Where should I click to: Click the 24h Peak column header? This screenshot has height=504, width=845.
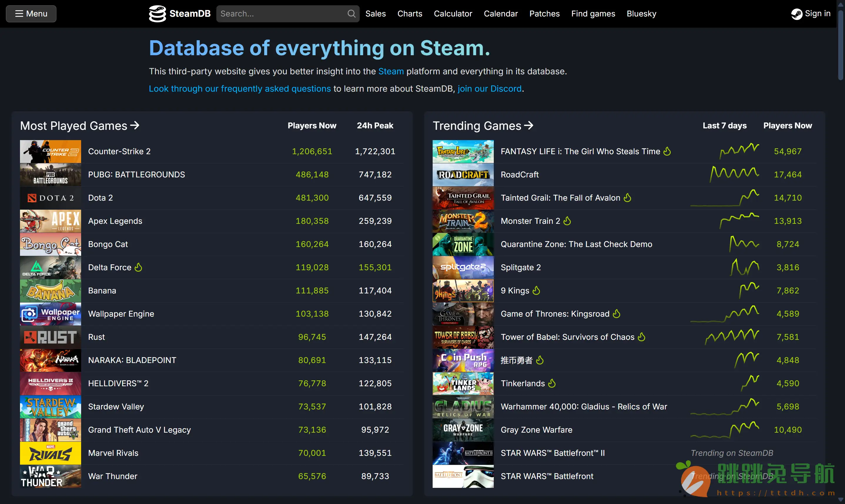pos(375,126)
